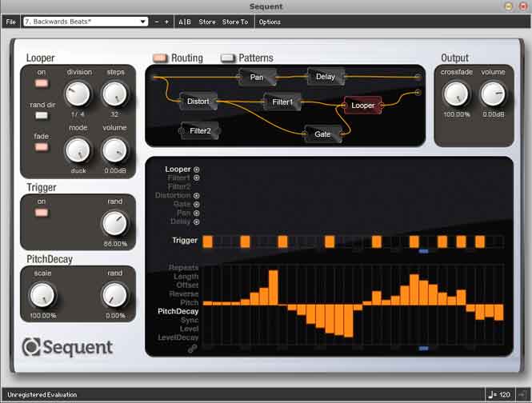The height and width of the screenshot is (403, 532).
Task: Select the PitchDecay parameter lane
Action: point(178,311)
